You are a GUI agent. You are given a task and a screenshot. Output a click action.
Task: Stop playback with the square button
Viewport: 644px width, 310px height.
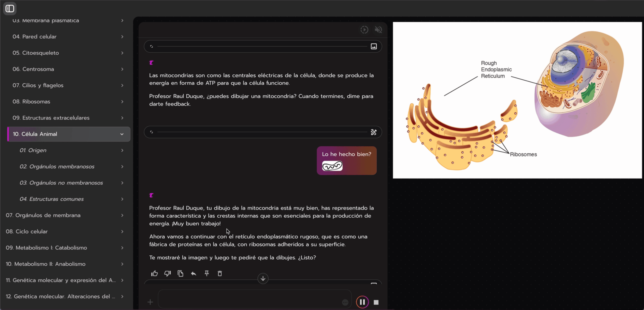(x=376, y=302)
